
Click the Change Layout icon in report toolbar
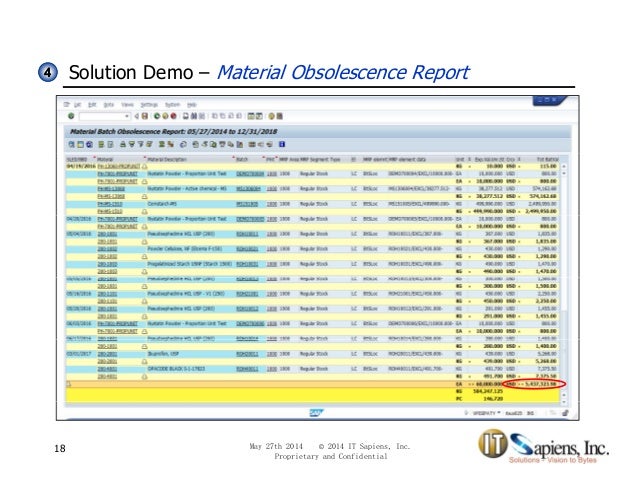[x=252, y=144]
